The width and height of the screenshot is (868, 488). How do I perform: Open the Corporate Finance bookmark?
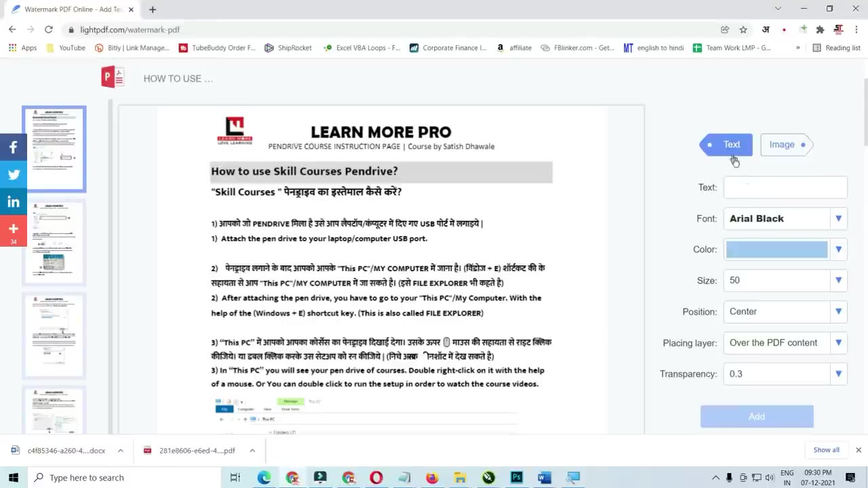point(448,47)
